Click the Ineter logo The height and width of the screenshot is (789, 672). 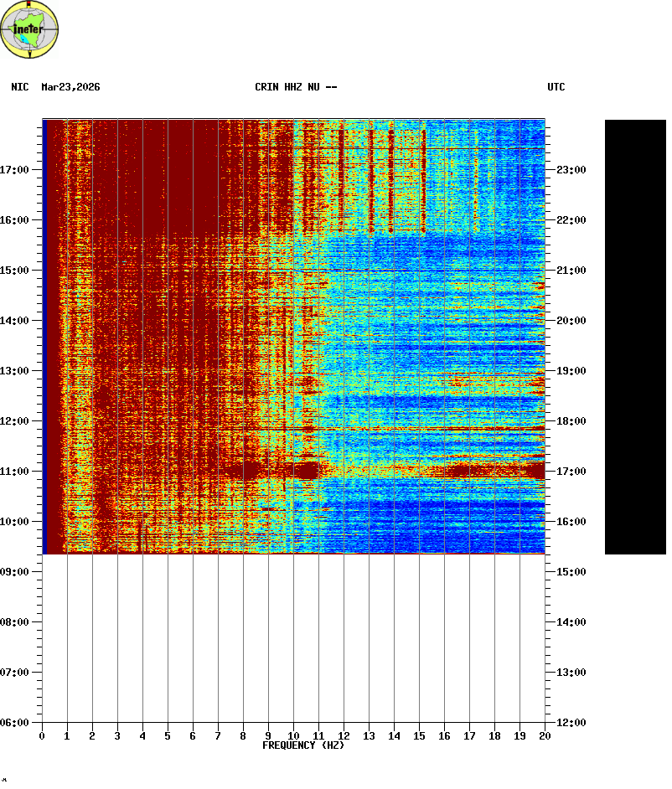coord(30,30)
